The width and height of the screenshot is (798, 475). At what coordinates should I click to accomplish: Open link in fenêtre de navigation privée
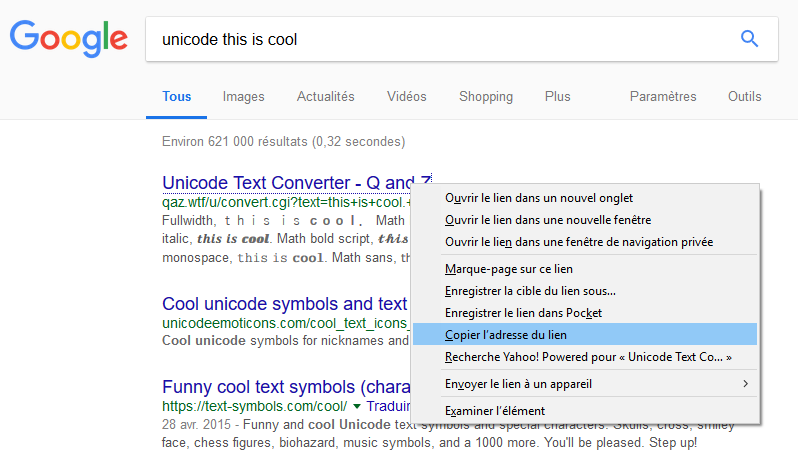pyautogui.click(x=579, y=242)
